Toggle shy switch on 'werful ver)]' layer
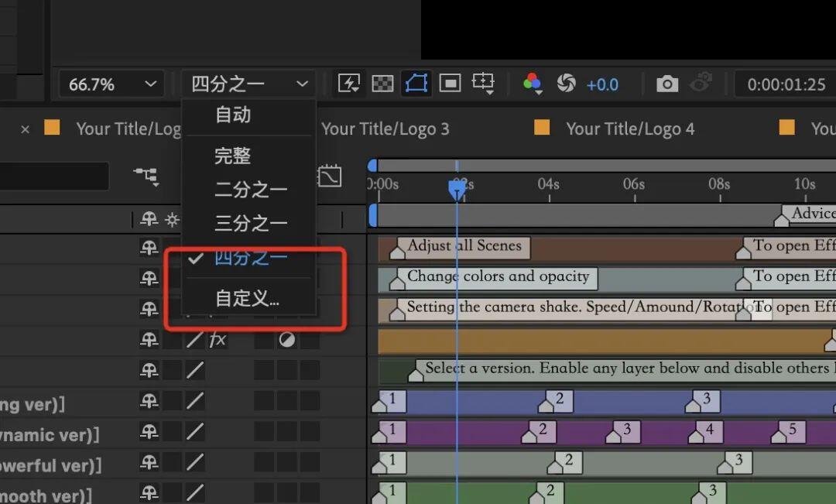 click(149, 462)
